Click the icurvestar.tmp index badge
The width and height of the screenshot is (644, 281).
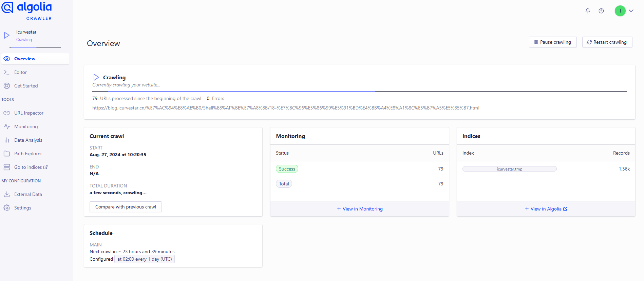pos(509,169)
